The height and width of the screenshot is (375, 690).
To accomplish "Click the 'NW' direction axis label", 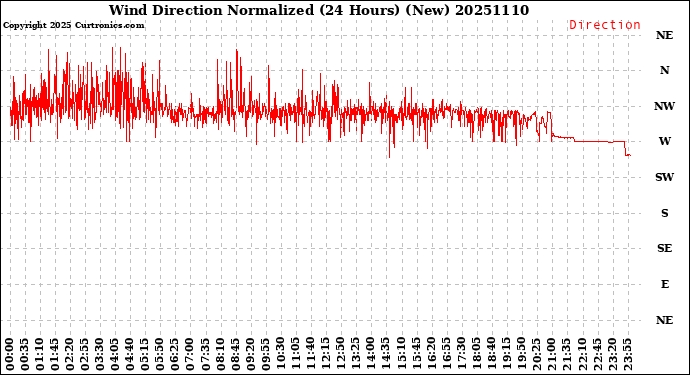I will 664,106.
